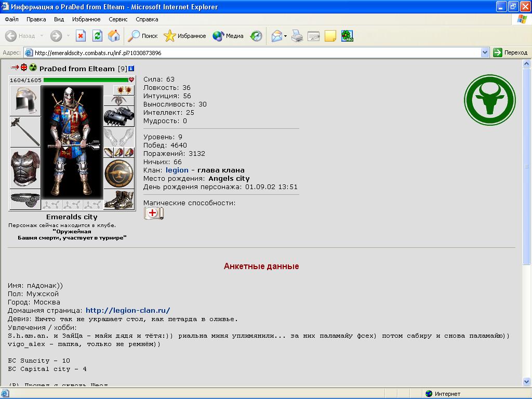This screenshot has width=532, height=399.
Task: Click the chest armor equipment slot
Action: point(25,168)
